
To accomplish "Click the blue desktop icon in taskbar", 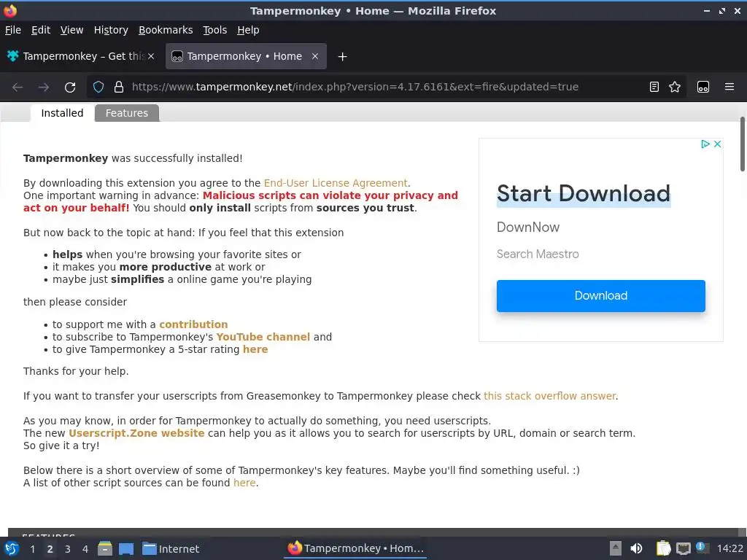I will pyautogui.click(x=126, y=548).
